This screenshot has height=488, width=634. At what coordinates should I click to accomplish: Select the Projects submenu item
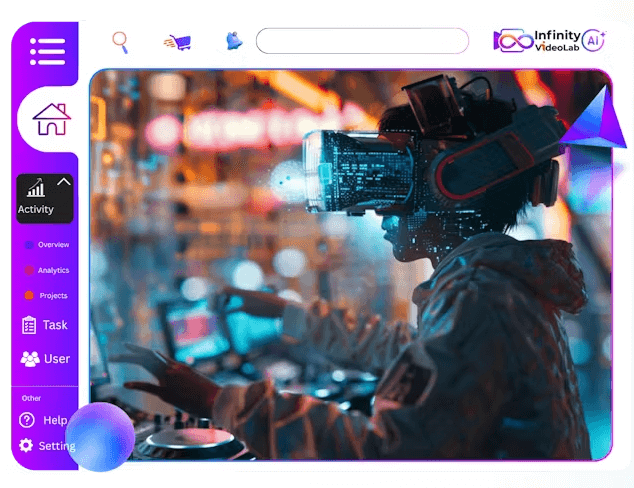53,296
